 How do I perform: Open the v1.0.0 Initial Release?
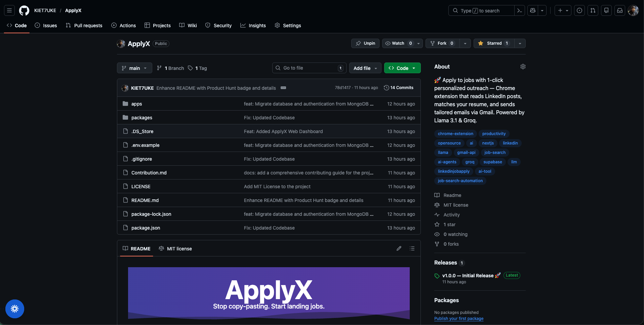point(468,275)
